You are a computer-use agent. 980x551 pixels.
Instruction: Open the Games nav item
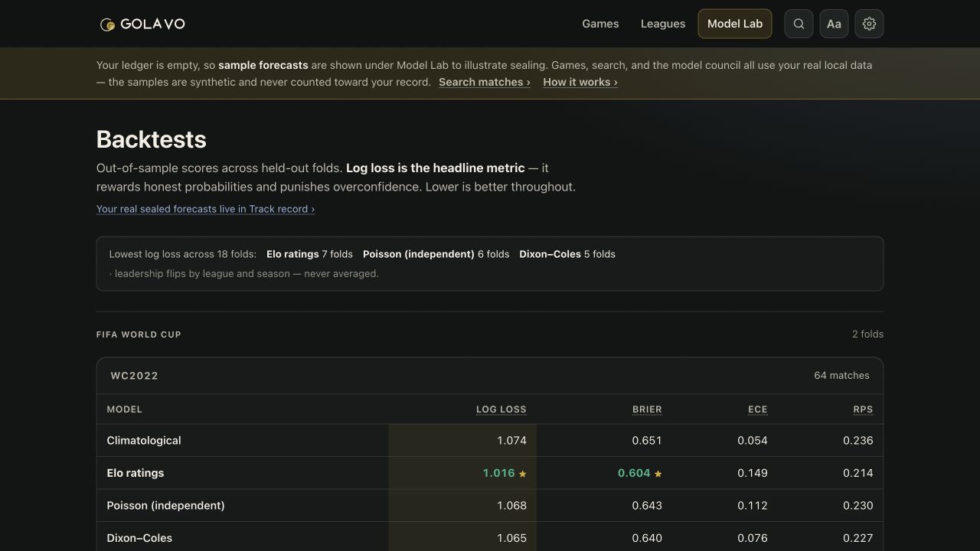click(x=600, y=24)
